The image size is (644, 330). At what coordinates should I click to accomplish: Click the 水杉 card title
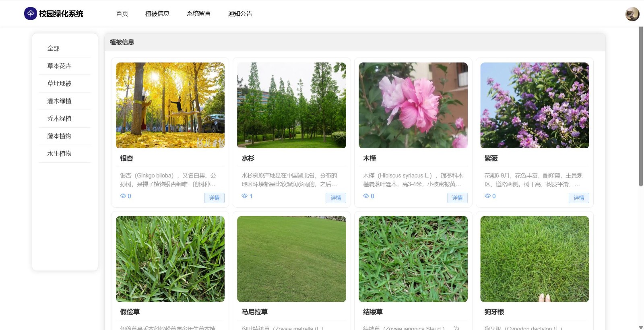248,159
